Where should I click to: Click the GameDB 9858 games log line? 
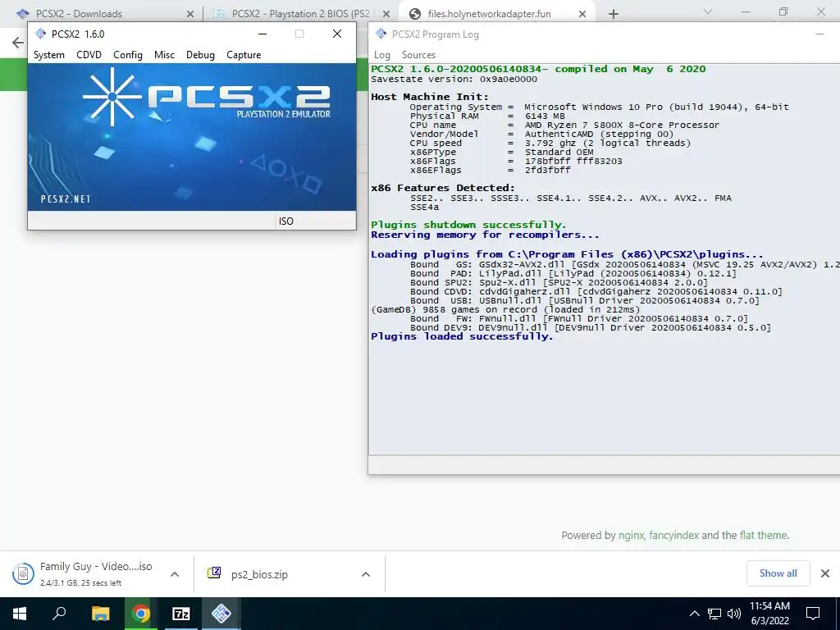pos(505,309)
